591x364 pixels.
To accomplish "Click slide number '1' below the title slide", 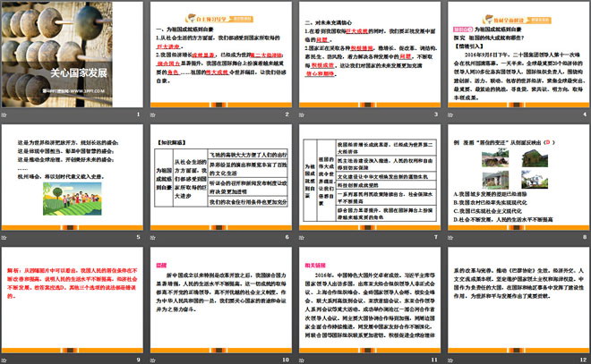I will tap(138, 114).
